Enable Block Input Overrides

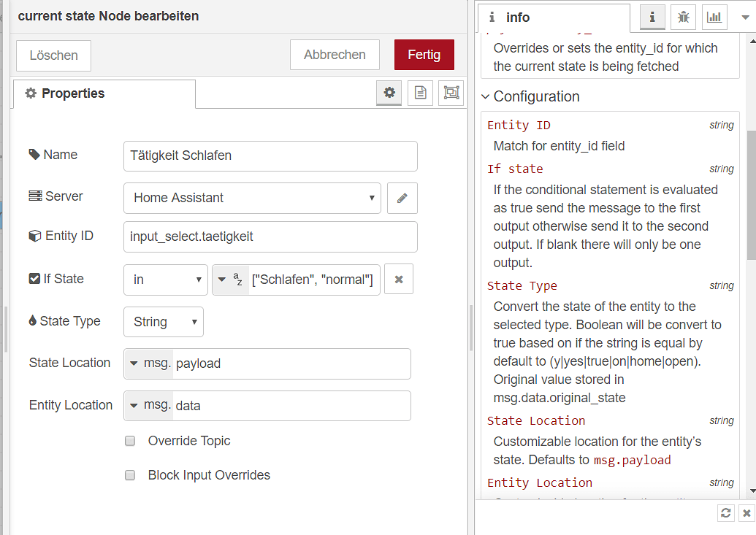pyautogui.click(x=129, y=475)
